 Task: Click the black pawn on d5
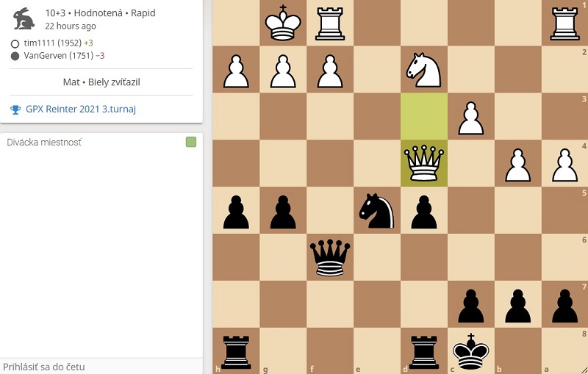[424, 212]
